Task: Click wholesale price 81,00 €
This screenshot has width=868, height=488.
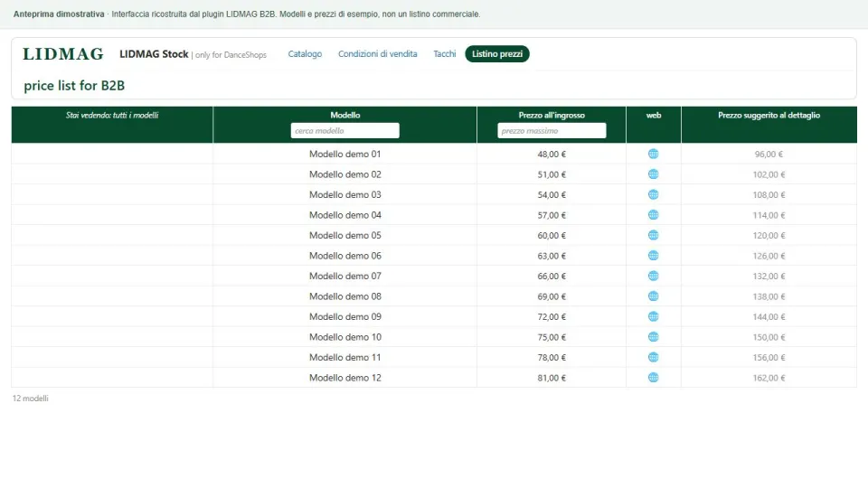Action: [x=552, y=378]
